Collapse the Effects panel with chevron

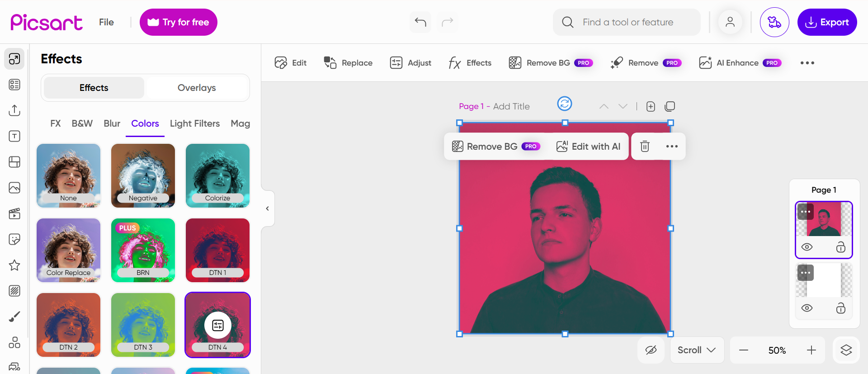click(x=268, y=208)
